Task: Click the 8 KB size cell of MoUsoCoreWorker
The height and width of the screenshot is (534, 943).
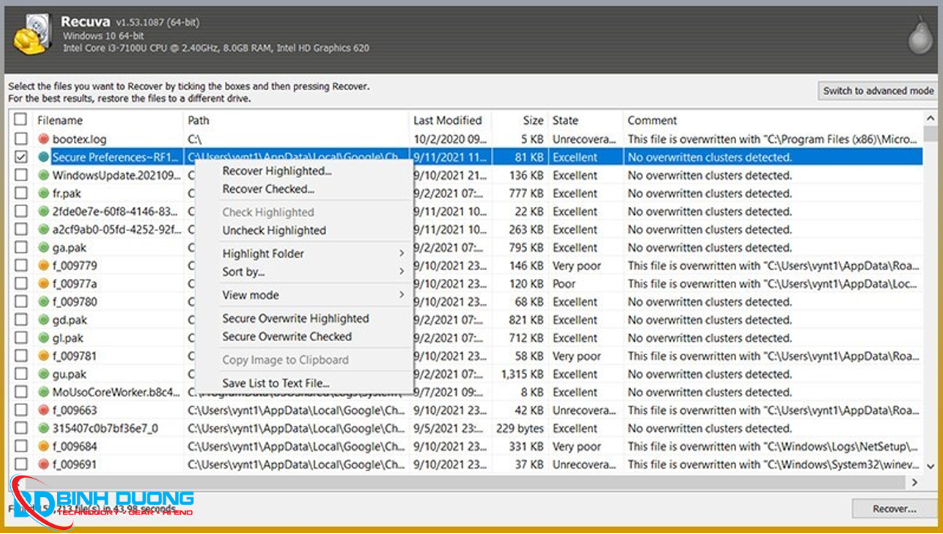Action: pyautogui.click(x=532, y=392)
